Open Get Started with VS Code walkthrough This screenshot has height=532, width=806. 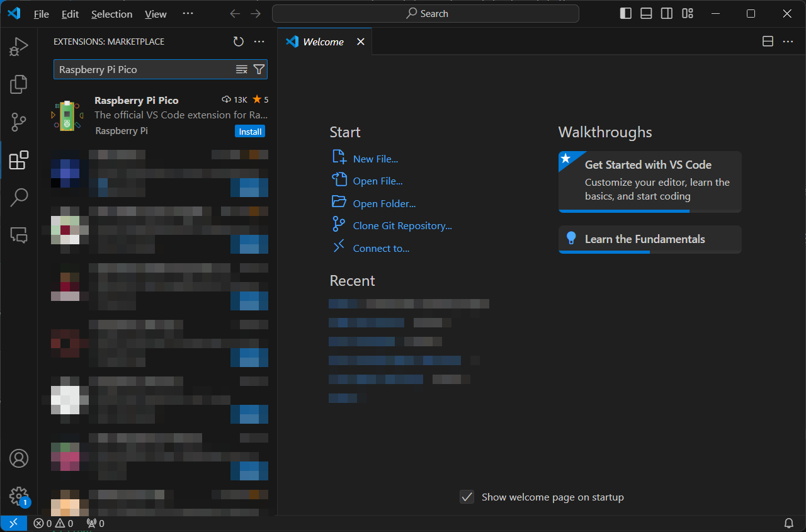650,181
